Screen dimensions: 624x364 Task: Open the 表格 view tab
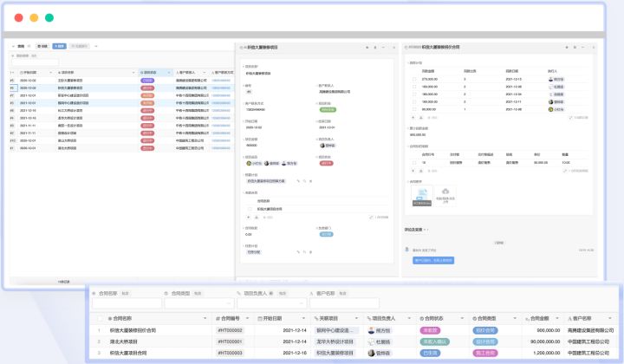(21, 45)
